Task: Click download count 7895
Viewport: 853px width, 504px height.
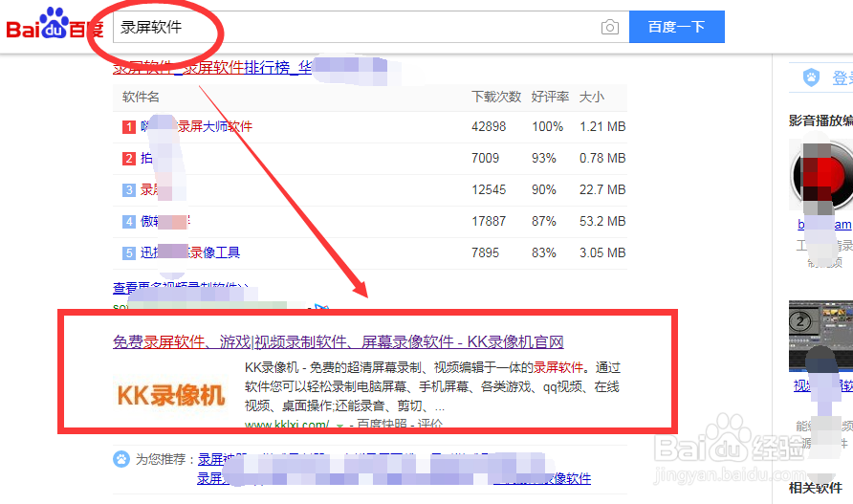Action: [485, 253]
